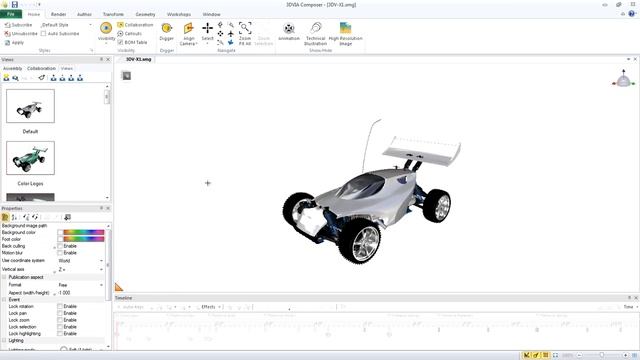Click the alphabetical sort icon in Properties toolbar

(14, 217)
